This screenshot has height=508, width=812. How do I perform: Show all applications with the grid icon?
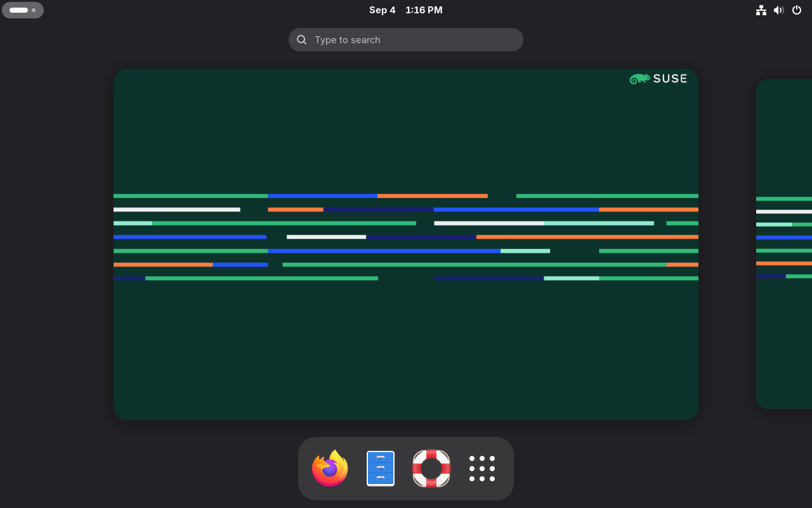[482, 468]
